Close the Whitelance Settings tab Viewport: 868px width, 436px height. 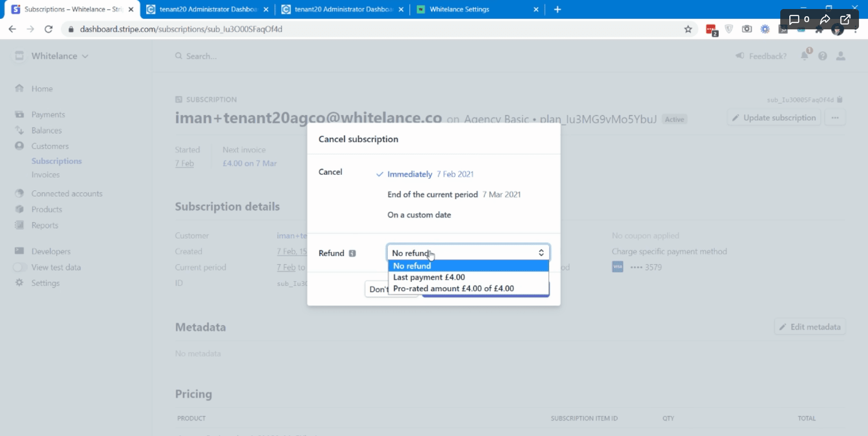536,9
